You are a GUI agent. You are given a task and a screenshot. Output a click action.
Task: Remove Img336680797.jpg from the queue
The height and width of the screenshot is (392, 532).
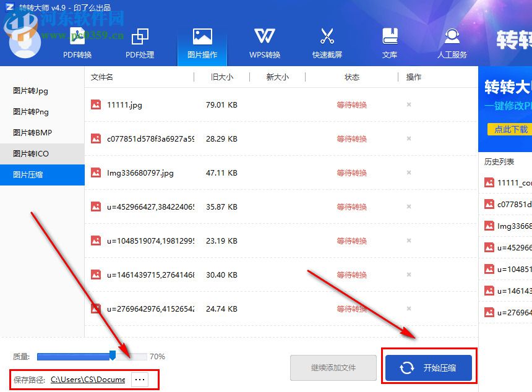pos(408,173)
